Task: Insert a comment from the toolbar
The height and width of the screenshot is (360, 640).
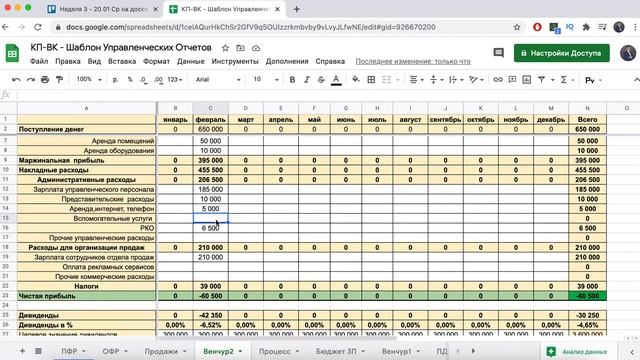Action: point(512,80)
